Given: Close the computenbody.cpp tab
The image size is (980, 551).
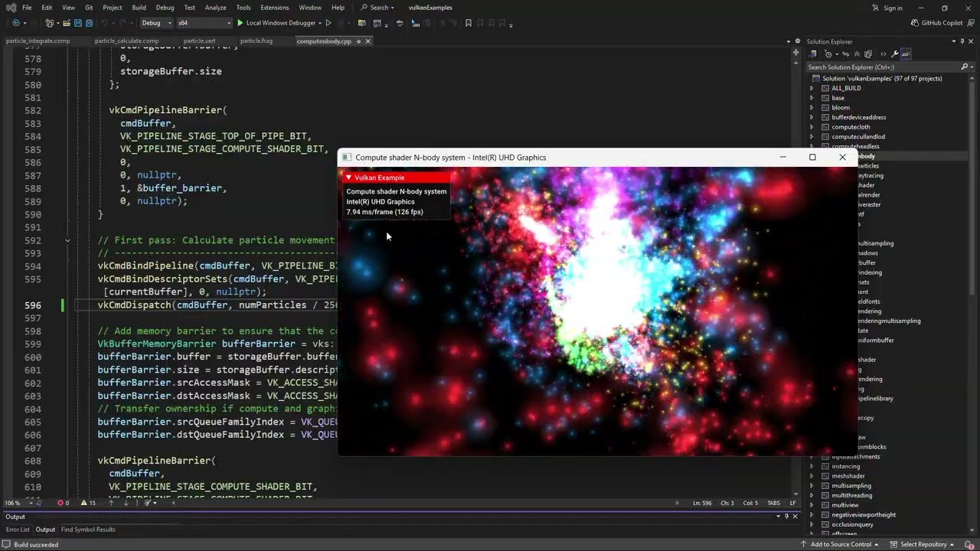Looking at the screenshot, I should pyautogui.click(x=367, y=41).
